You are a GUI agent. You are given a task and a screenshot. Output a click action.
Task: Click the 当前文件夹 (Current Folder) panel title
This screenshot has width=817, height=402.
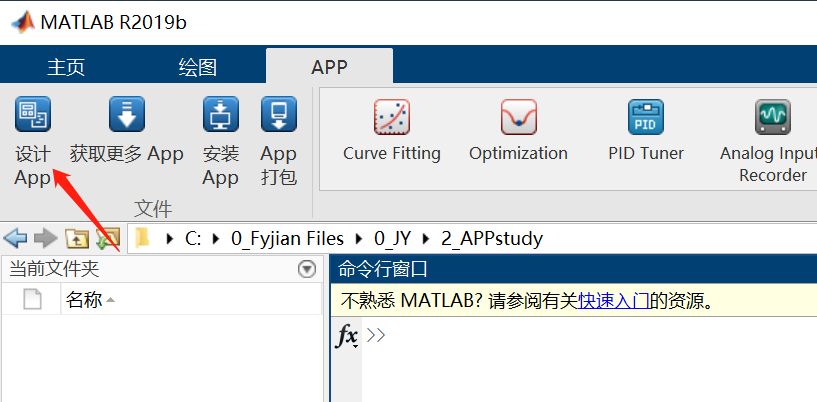tap(54, 269)
